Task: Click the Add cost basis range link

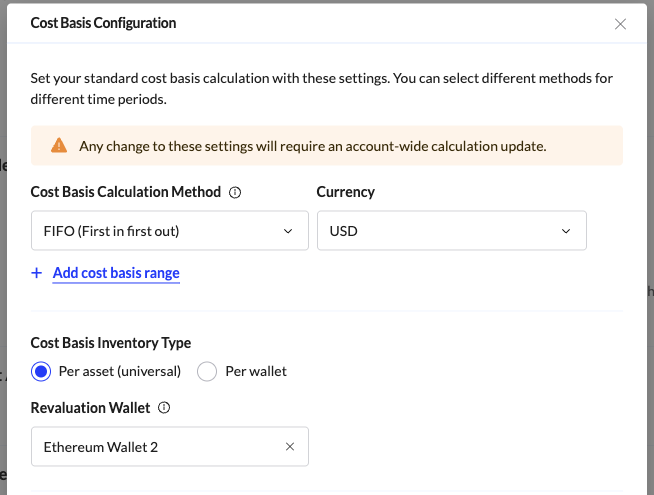Action: click(116, 273)
